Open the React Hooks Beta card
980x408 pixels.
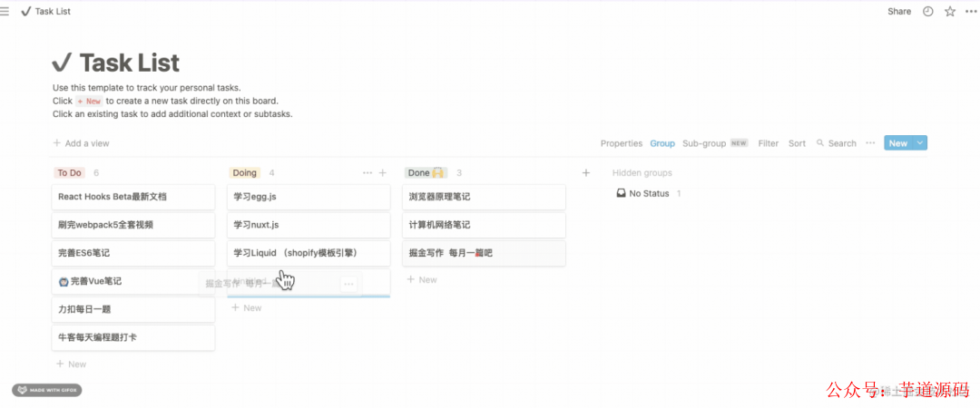coord(133,197)
